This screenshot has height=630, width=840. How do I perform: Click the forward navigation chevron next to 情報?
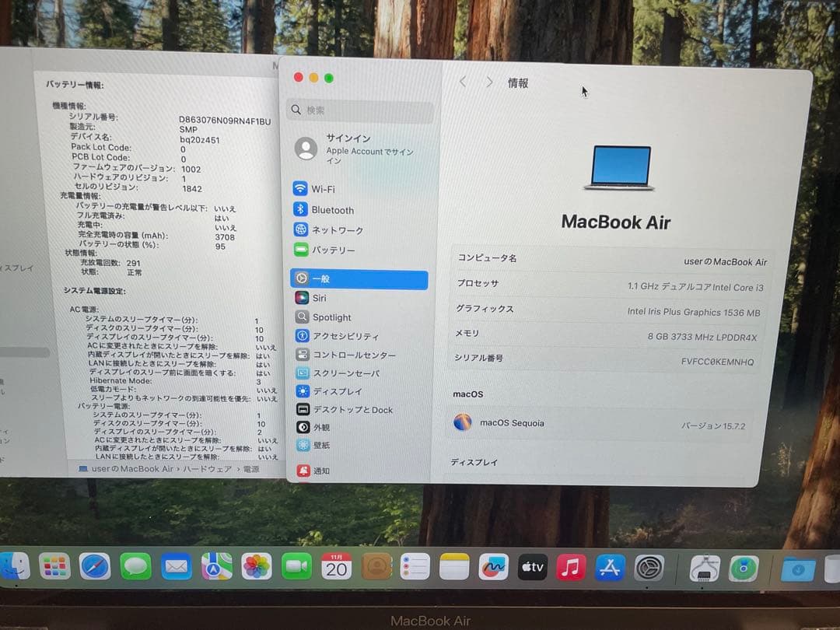tap(488, 81)
